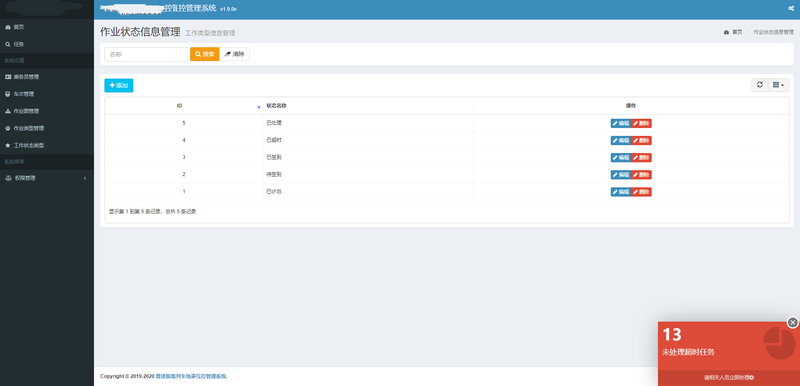Click the 清除 eraser button
Image resolution: width=800 pixels, height=386 pixels.
pyautogui.click(x=234, y=54)
